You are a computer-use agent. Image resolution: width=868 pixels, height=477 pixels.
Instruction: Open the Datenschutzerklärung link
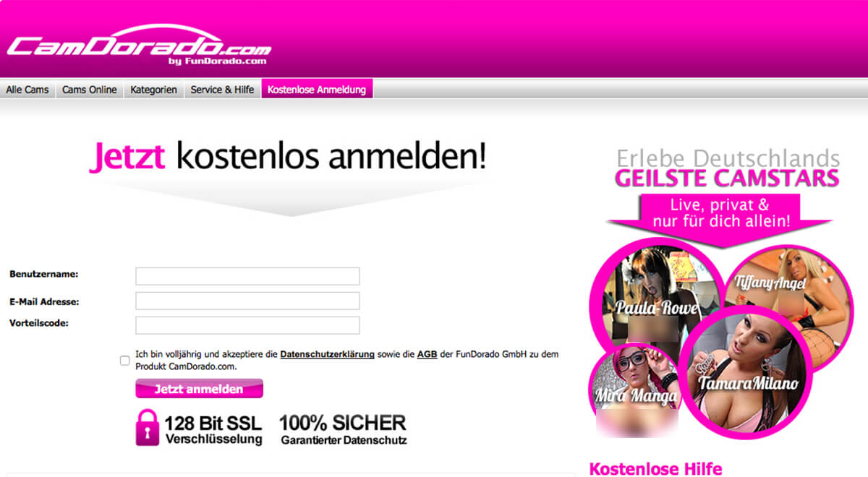pyautogui.click(x=327, y=354)
